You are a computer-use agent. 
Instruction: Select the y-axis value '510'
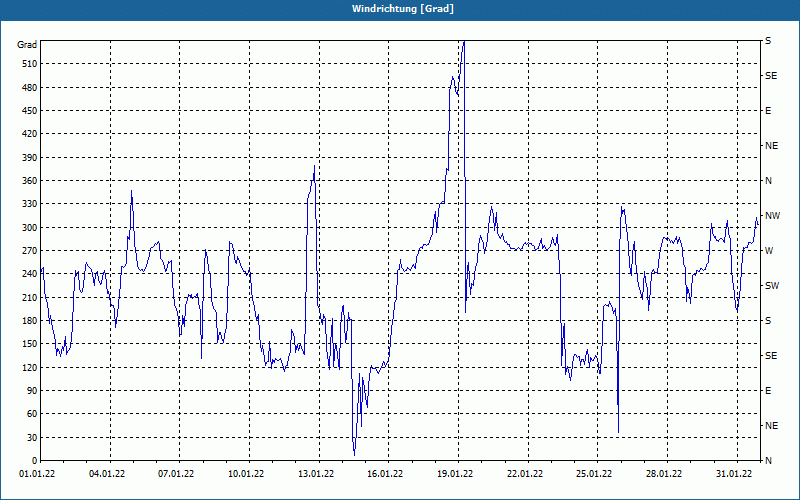[x=30, y=64]
